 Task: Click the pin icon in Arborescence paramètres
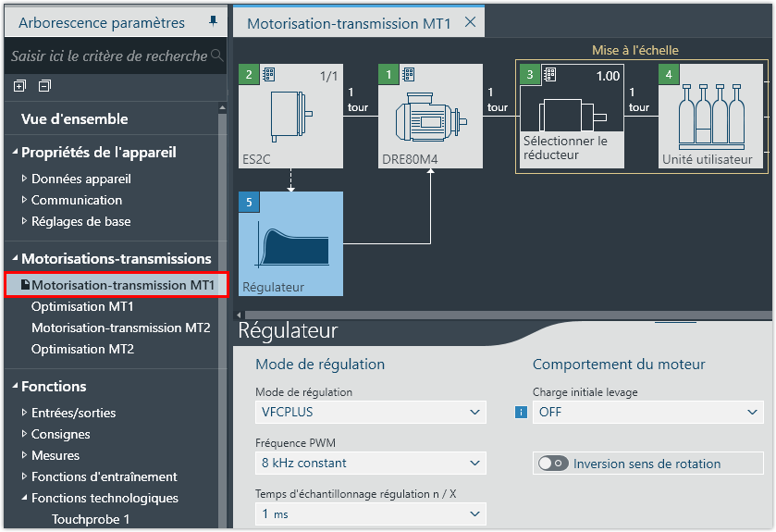214,21
